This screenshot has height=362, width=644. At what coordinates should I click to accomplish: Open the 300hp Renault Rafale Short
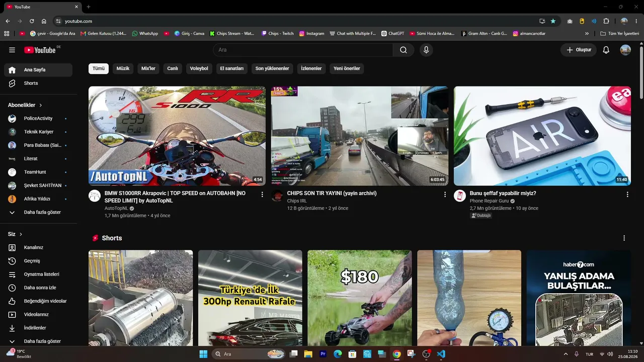(250, 298)
